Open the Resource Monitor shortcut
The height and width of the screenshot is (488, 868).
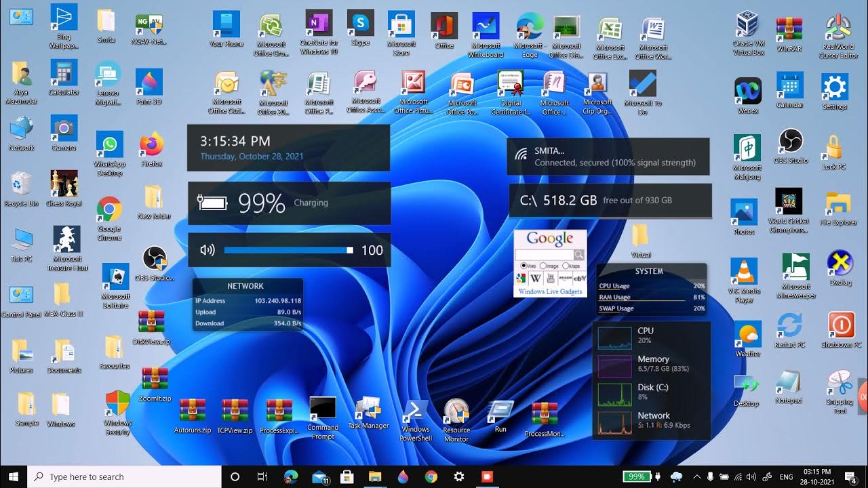click(456, 420)
